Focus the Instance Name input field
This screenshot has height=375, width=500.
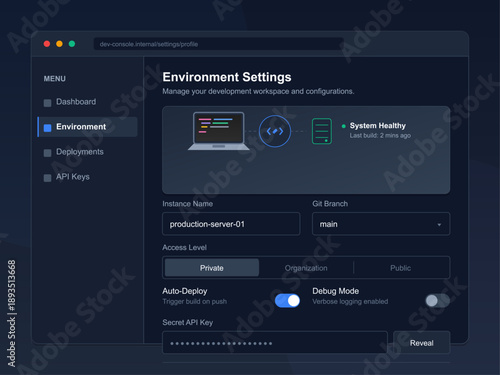(231, 224)
